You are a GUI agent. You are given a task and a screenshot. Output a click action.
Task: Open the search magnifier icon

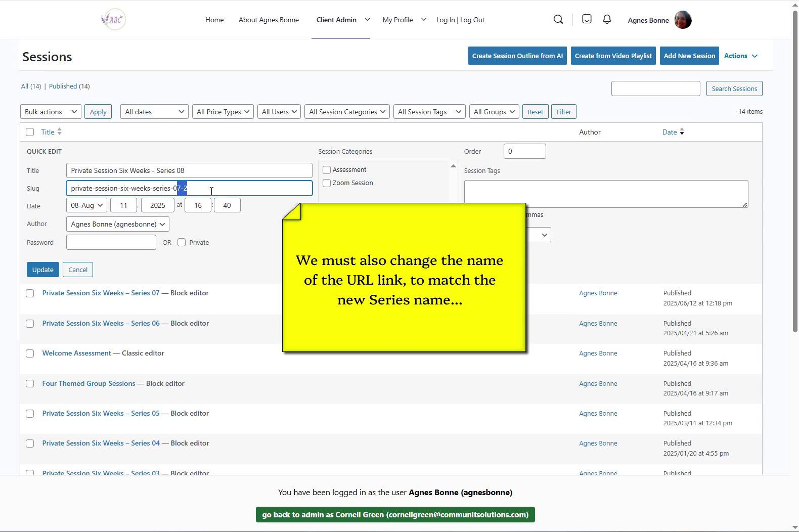[x=558, y=20]
